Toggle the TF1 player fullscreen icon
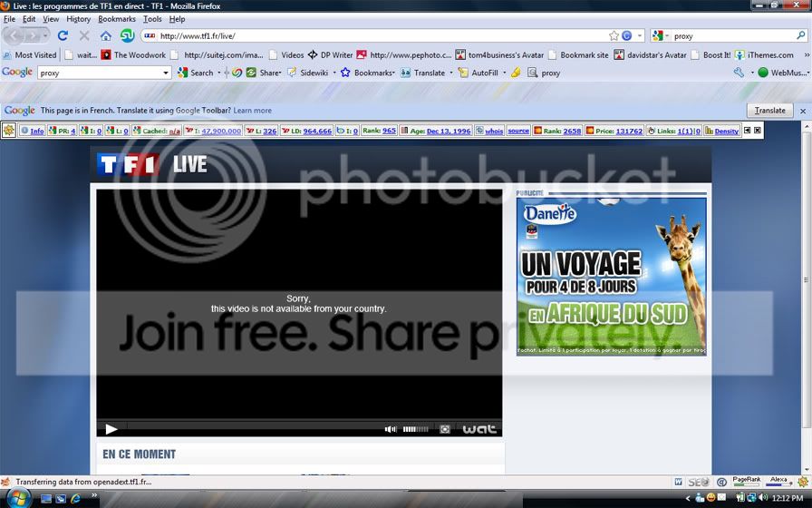 (444, 429)
